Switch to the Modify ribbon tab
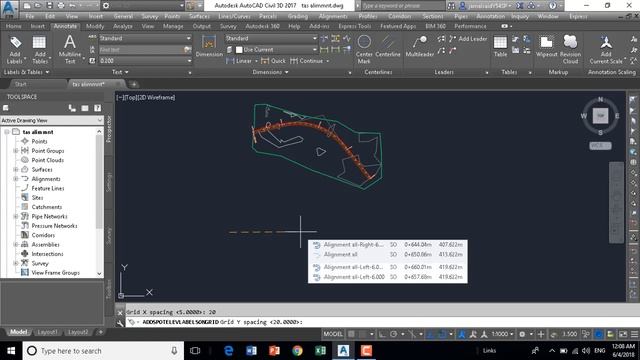Viewport: 640px width, 360px height. (95, 26)
